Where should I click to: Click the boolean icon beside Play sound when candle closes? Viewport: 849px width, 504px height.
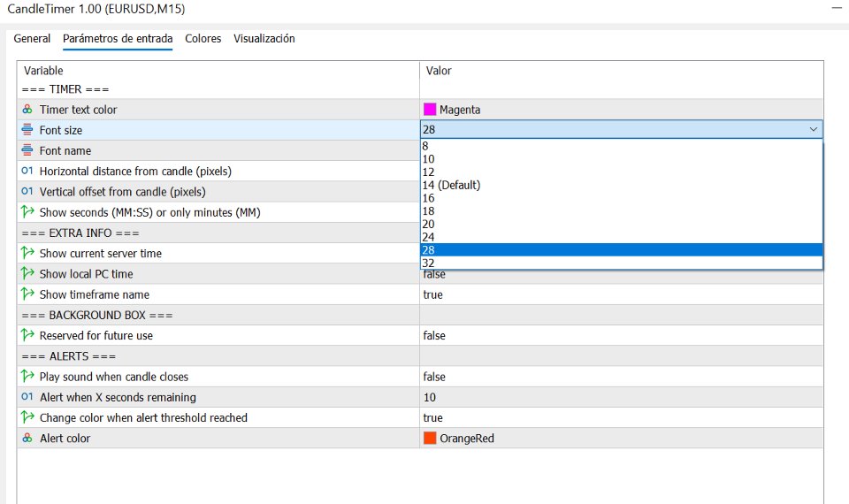coord(27,377)
